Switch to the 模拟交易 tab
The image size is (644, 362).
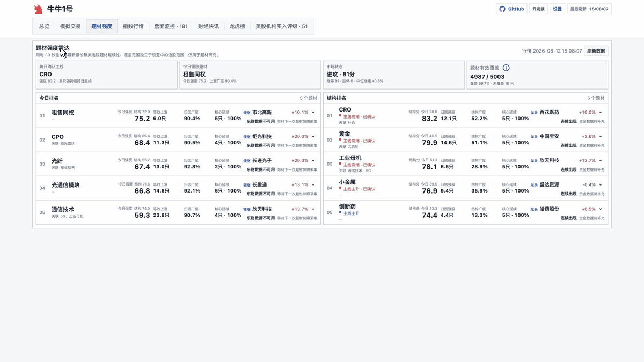[x=70, y=26]
